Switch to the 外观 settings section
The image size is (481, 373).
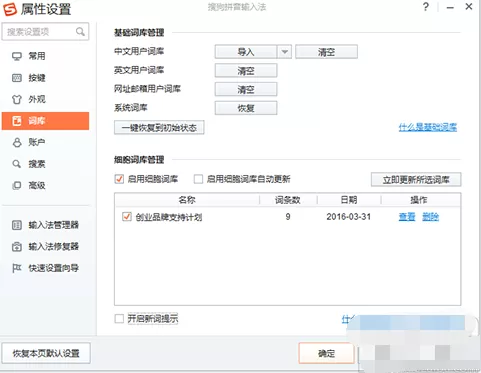45,99
